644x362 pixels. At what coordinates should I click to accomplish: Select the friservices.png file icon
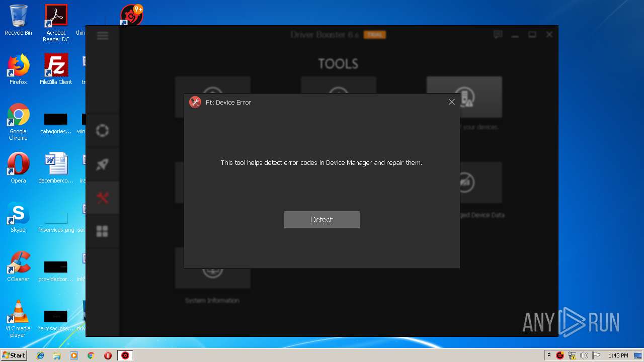point(56,222)
